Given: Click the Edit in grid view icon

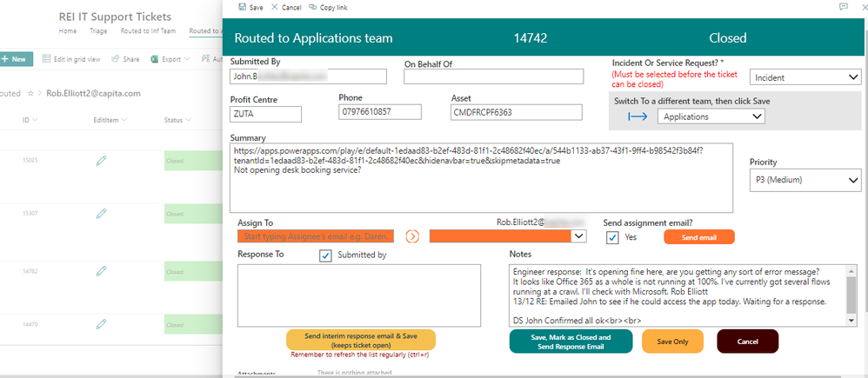Looking at the screenshot, I should tap(46, 59).
